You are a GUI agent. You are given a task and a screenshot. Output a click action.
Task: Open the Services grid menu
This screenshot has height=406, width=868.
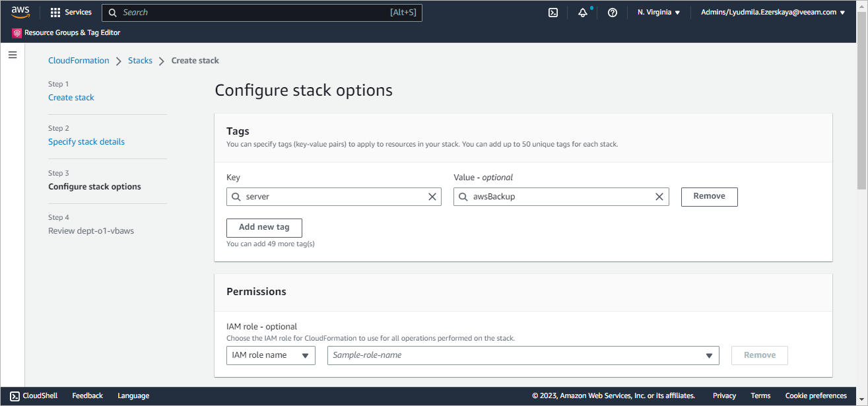tap(71, 13)
